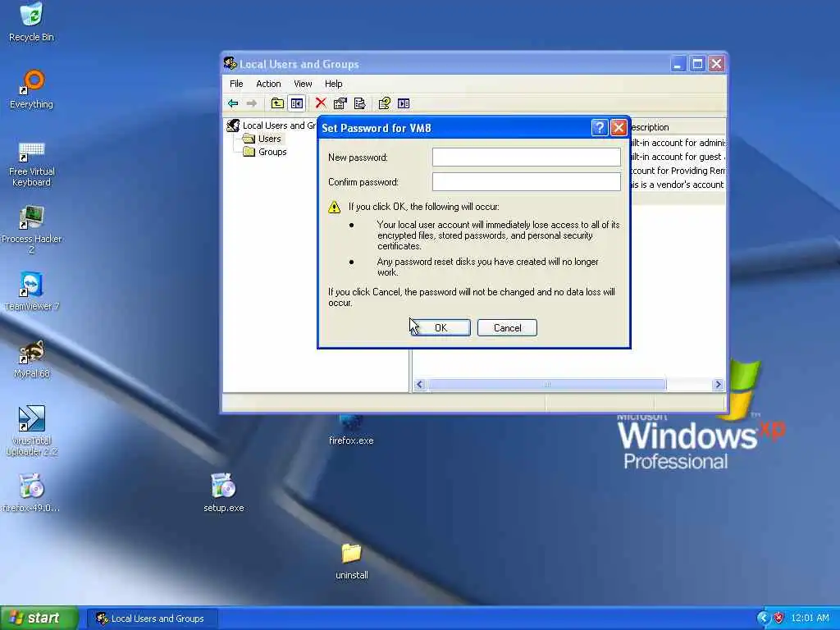Click the red Delete X toolbar icon
Image resolution: width=840 pixels, height=630 pixels.
pyautogui.click(x=321, y=103)
